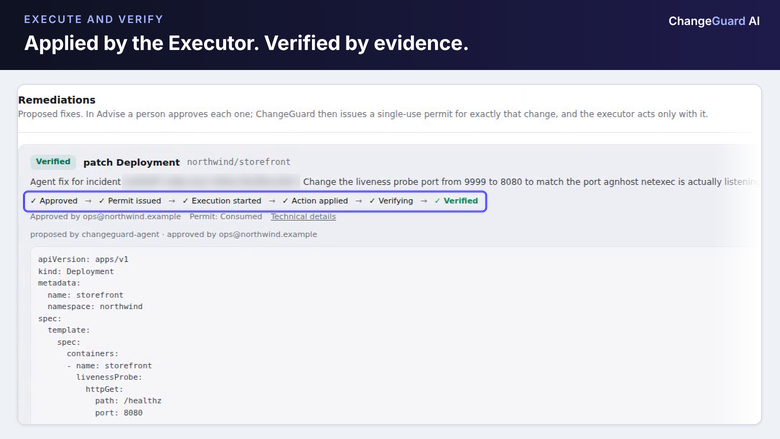Click the green Verified status badge
This screenshot has height=439, width=780.
(53, 162)
